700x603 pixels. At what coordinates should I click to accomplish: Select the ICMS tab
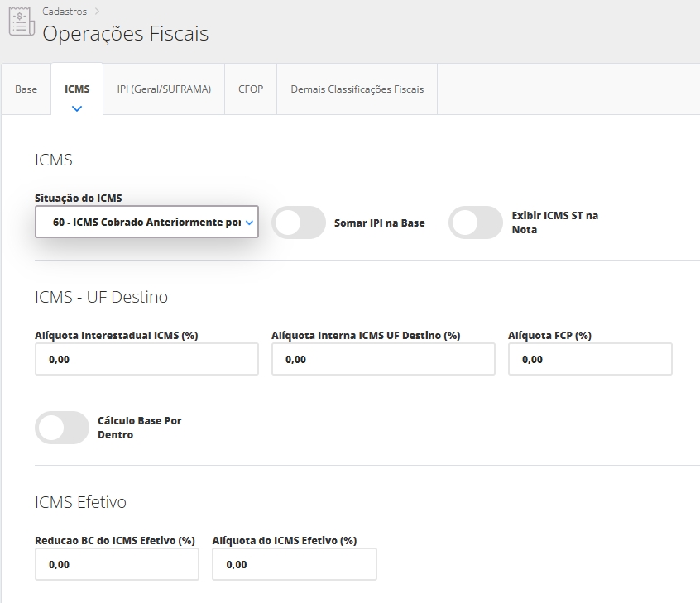(77, 89)
